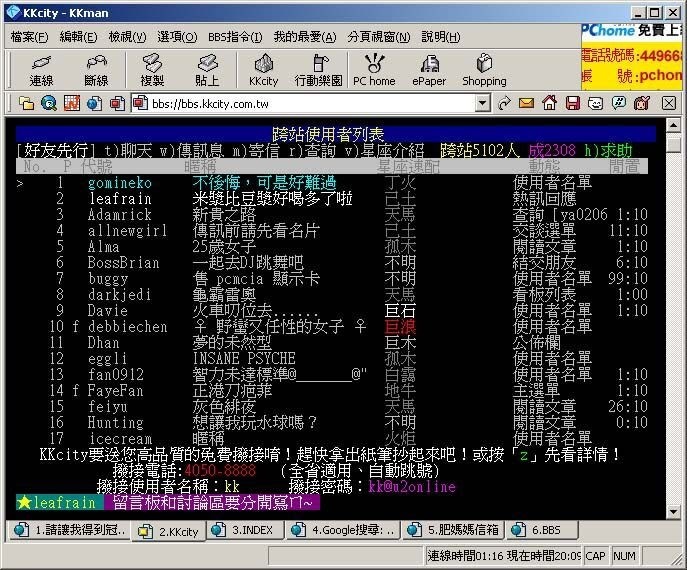The width and height of the screenshot is (687, 570).
Task: Open the 分頁視窗(N) menu
Action: click(379, 37)
